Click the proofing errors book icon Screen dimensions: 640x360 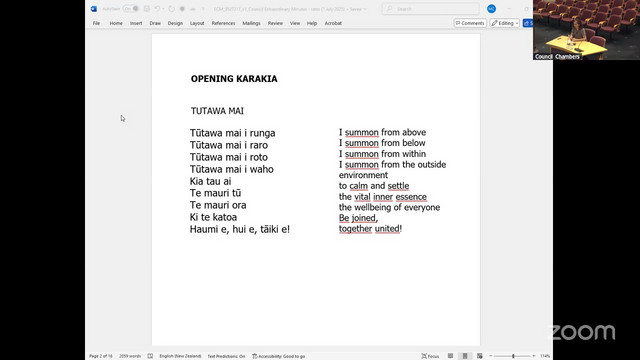(150, 356)
